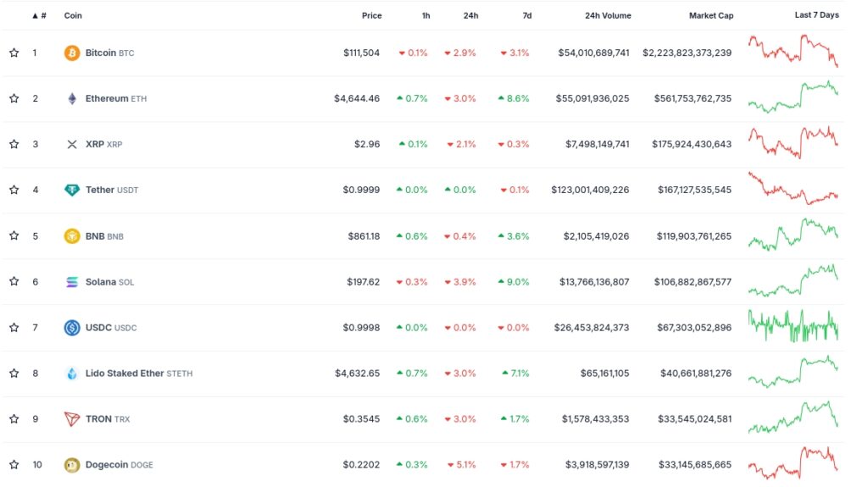Open the Lido Staked Ether STETH link

pyautogui.click(x=139, y=374)
